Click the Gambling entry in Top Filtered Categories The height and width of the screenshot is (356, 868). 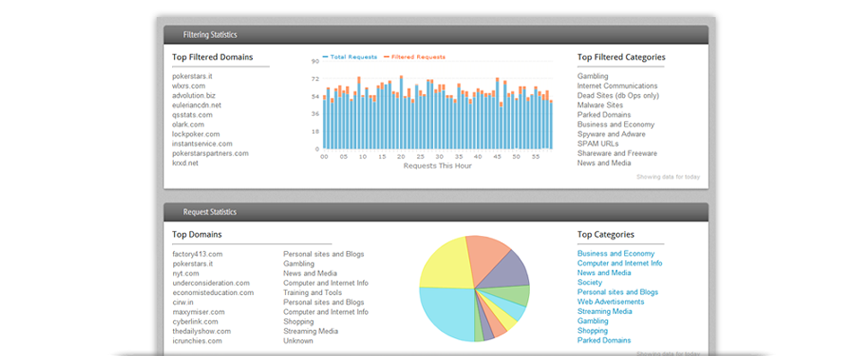(x=593, y=76)
